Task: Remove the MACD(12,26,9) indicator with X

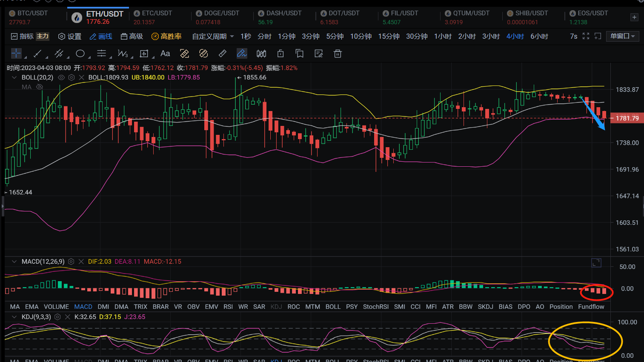Action: point(81,262)
